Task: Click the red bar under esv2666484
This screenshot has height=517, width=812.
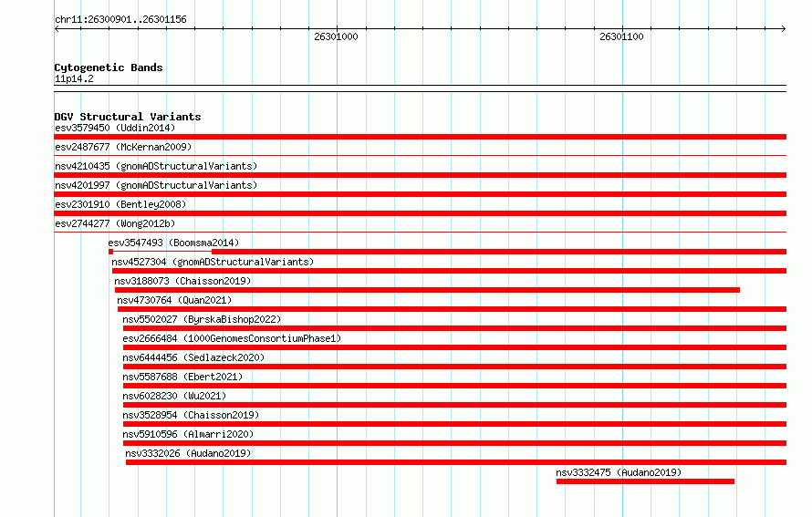Action: (x=454, y=347)
